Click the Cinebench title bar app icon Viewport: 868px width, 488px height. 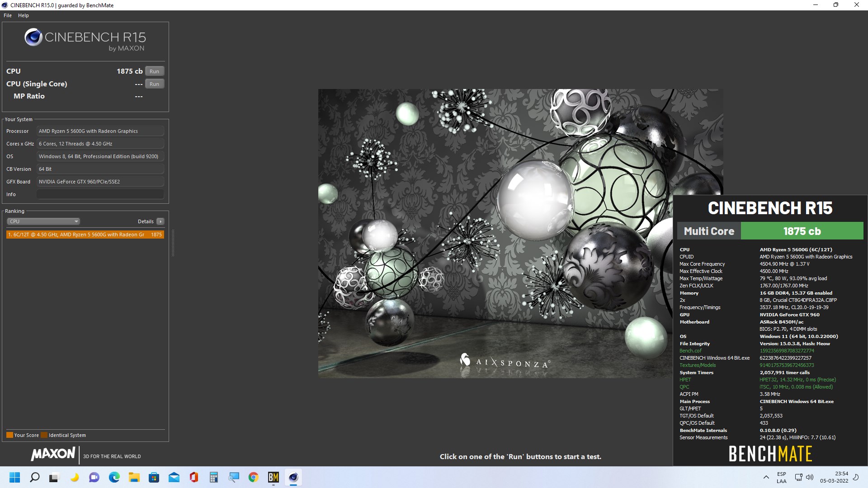coord(5,5)
